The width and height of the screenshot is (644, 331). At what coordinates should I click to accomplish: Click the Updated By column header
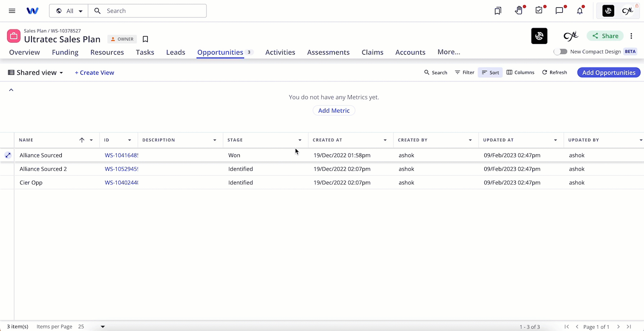[584, 140]
